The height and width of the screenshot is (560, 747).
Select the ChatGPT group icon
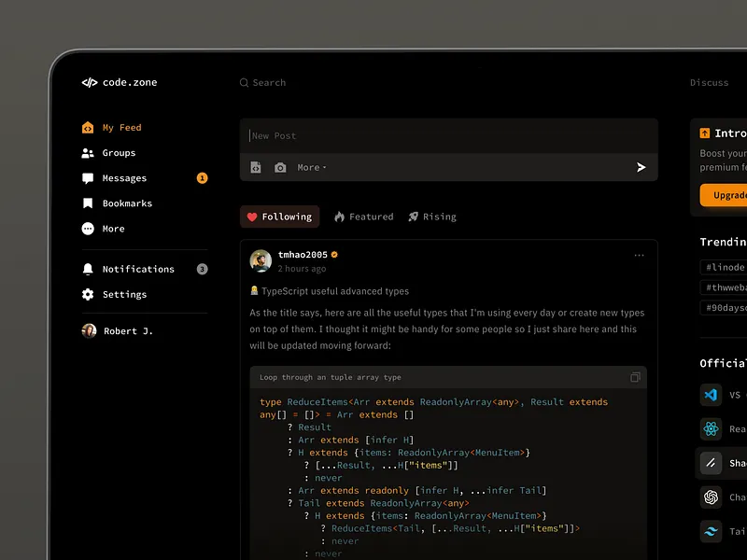click(712, 497)
